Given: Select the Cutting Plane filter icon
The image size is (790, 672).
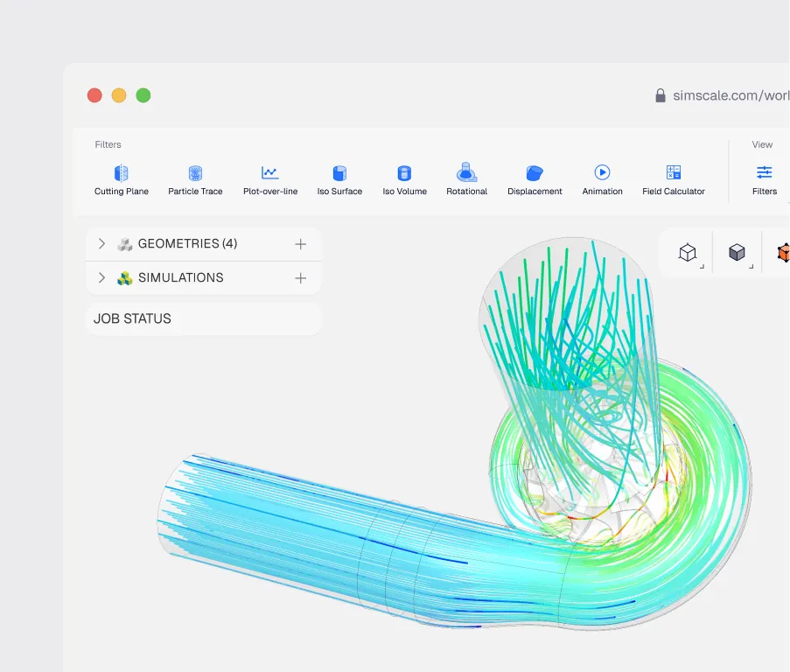Looking at the screenshot, I should pyautogui.click(x=121, y=172).
